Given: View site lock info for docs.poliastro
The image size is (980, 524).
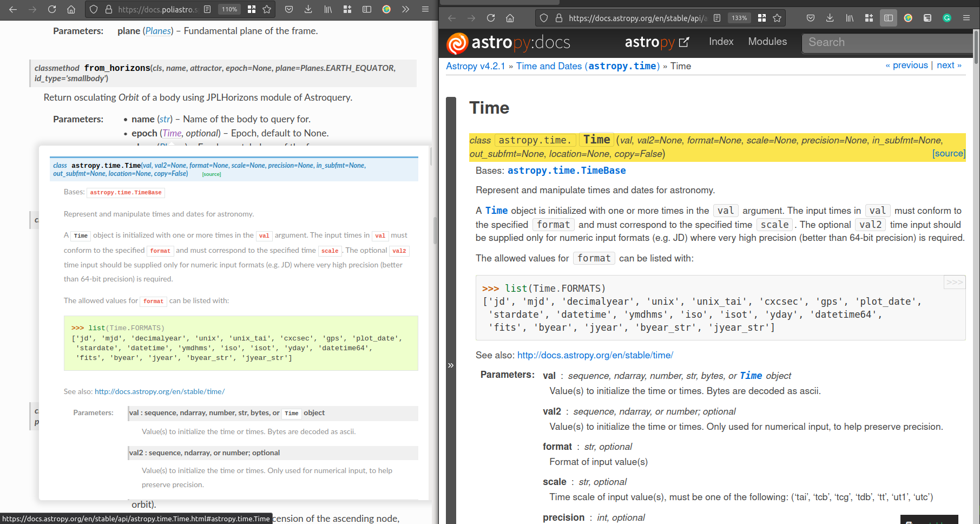Looking at the screenshot, I should 108,9.
